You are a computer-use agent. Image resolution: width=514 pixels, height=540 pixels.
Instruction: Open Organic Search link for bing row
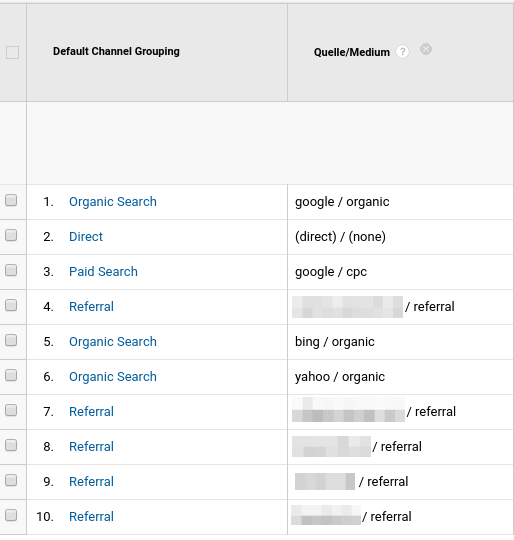click(x=113, y=342)
